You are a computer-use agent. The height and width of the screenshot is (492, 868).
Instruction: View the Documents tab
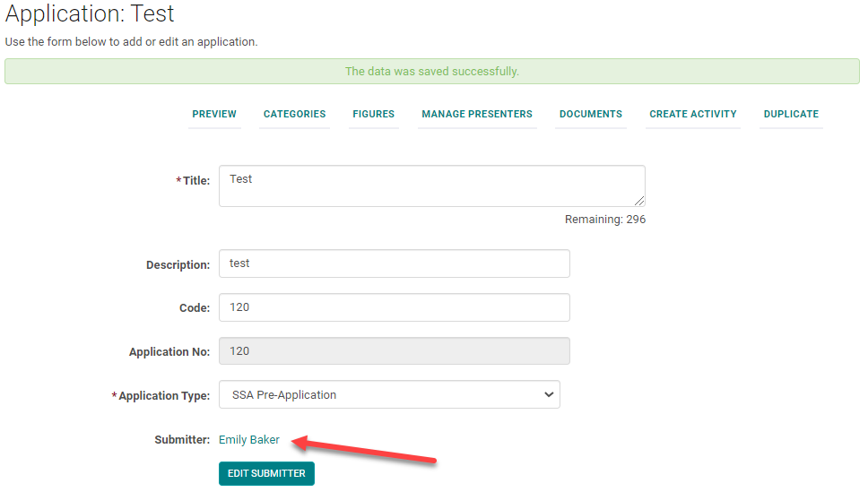(x=591, y=114)
